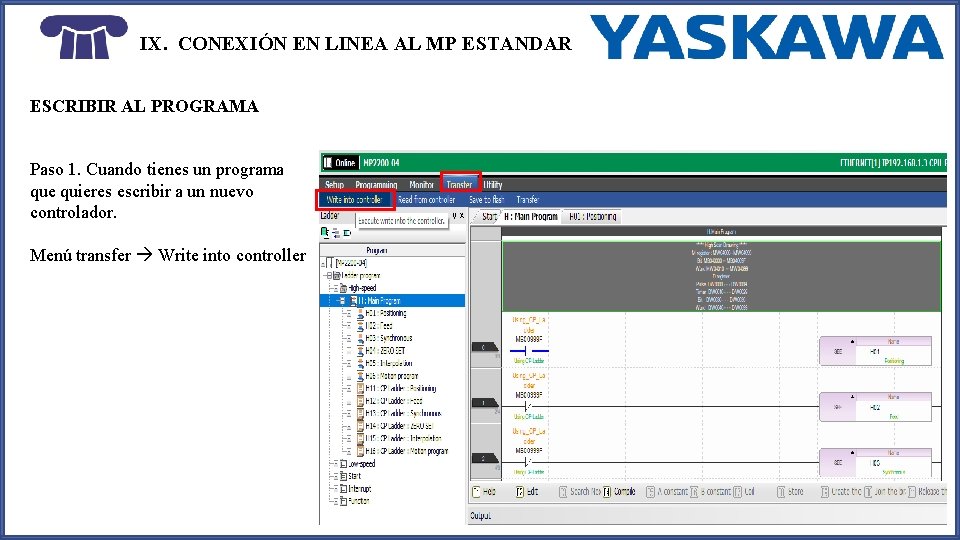Select H14 : CP Ladder : Zero set
The width and height of the screenshot is (960, 540).
coord(399,426)
